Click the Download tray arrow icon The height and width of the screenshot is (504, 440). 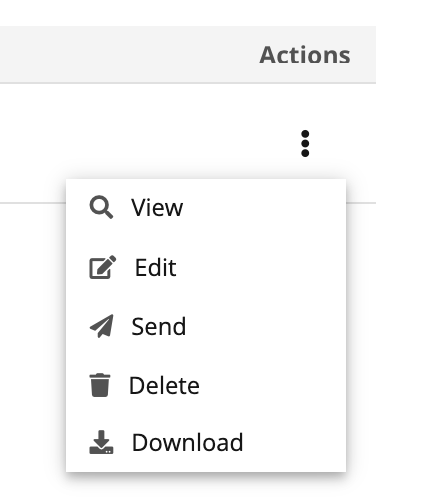point(101,442)
